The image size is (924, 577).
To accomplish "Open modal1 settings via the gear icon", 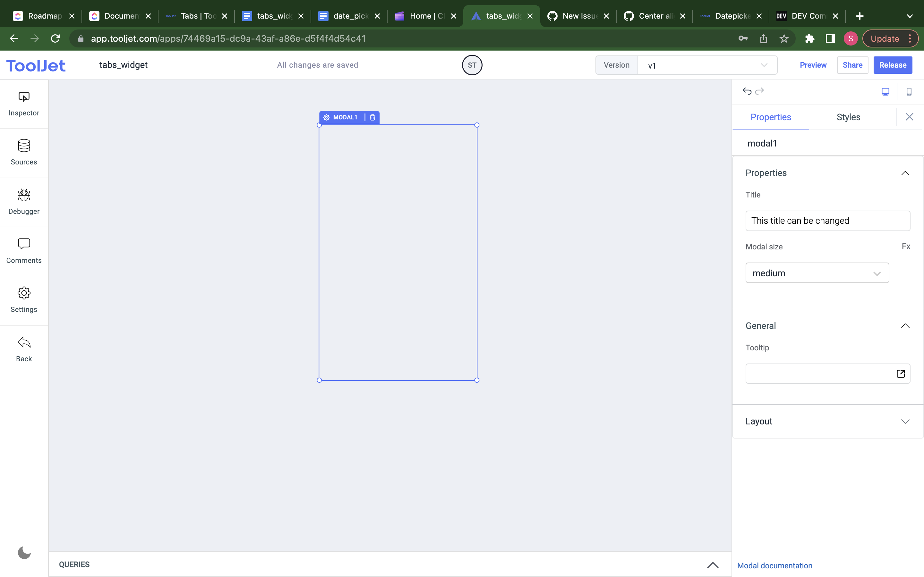I will [x=327, y=117].
